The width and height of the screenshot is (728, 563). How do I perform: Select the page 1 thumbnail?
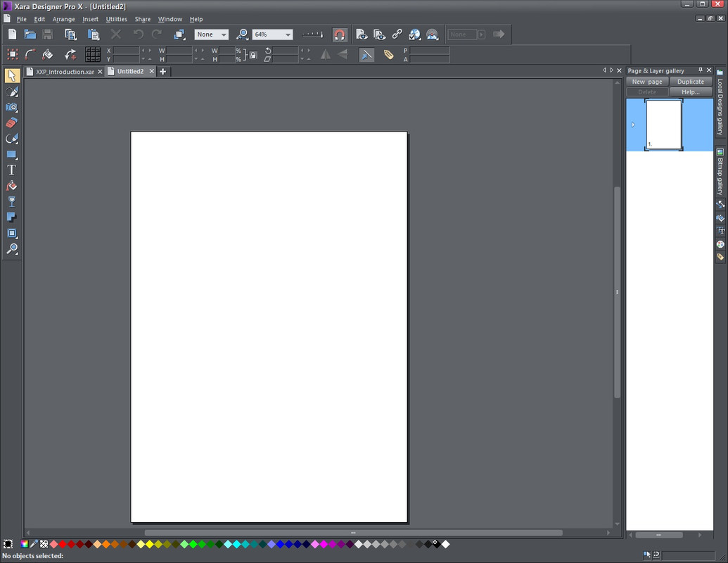[x=664, y=125]
